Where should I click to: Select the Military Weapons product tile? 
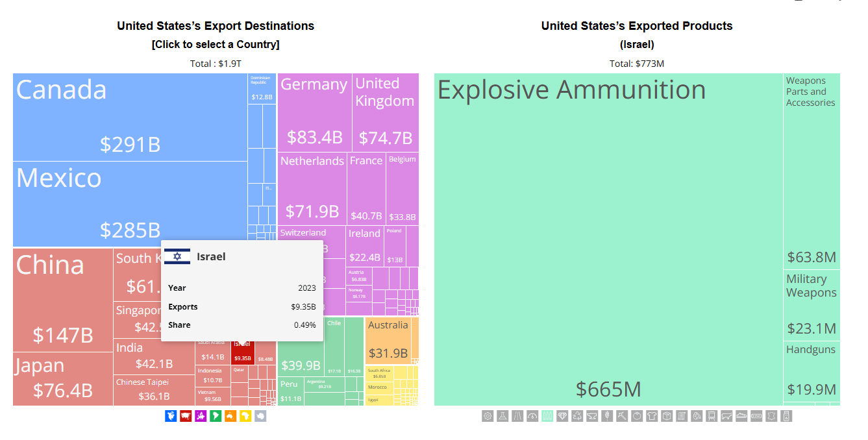(x=812, y=305)
